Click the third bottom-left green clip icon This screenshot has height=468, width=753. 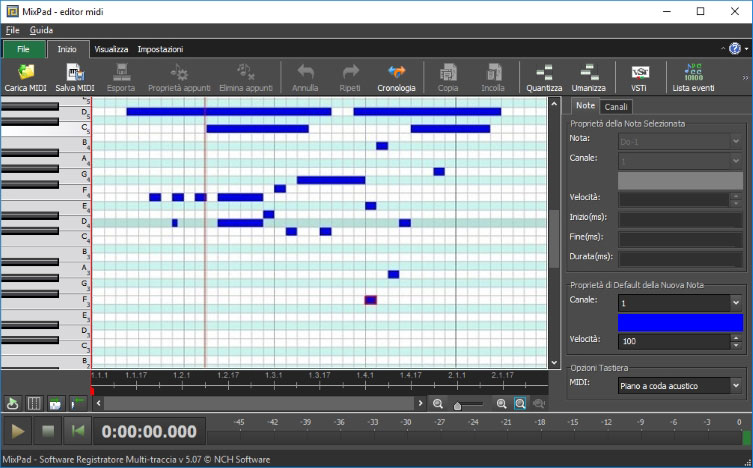click(55, 404)
